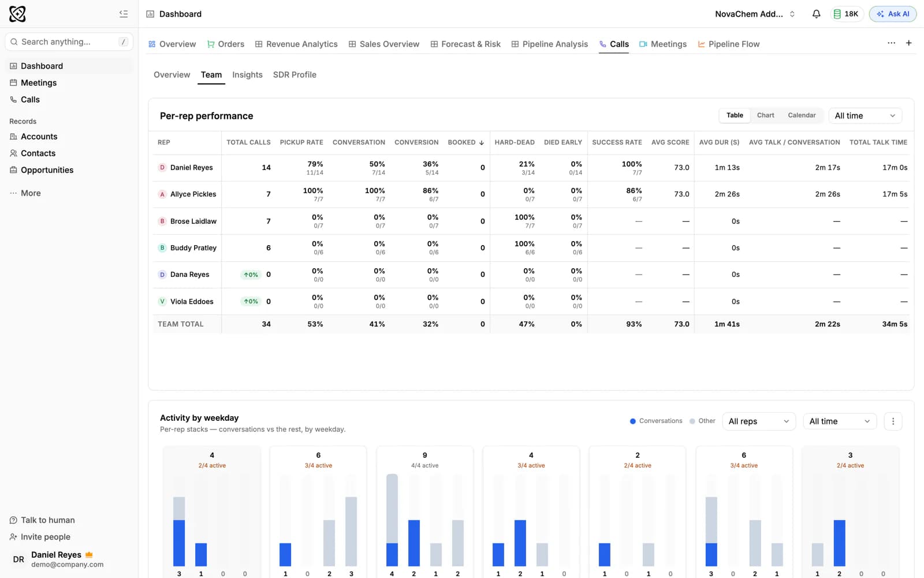Switch view to Table
The width and height of the screenshot is (924, 578).
coord(735,116)
